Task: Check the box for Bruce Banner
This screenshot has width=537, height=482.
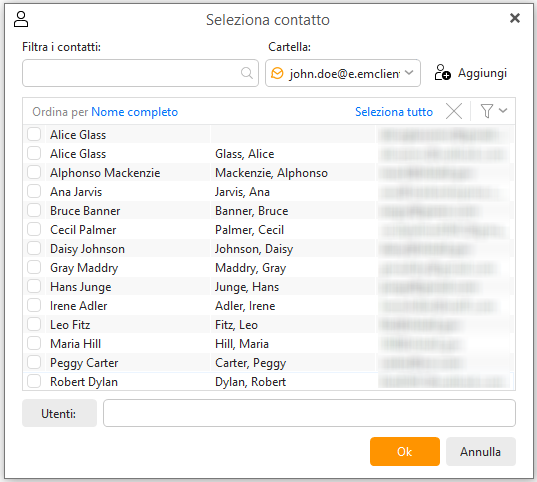Action: click(34, 210)
